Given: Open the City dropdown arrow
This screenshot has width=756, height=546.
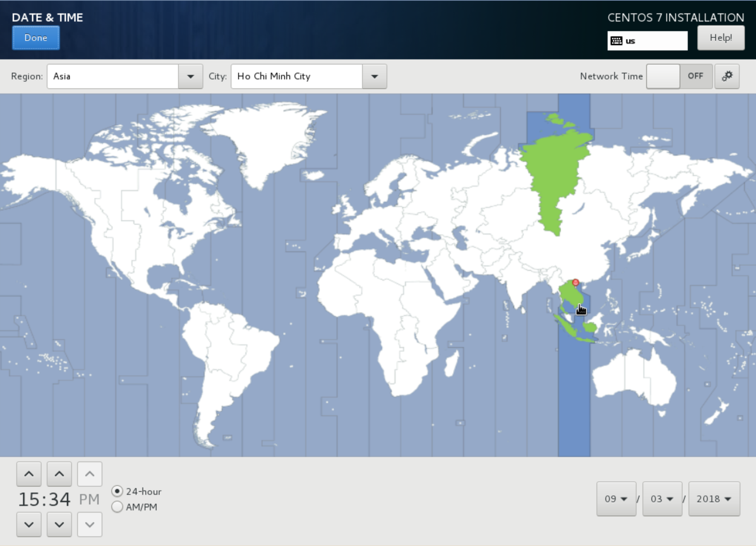Looking at the screenshot, I should (375, 76).
